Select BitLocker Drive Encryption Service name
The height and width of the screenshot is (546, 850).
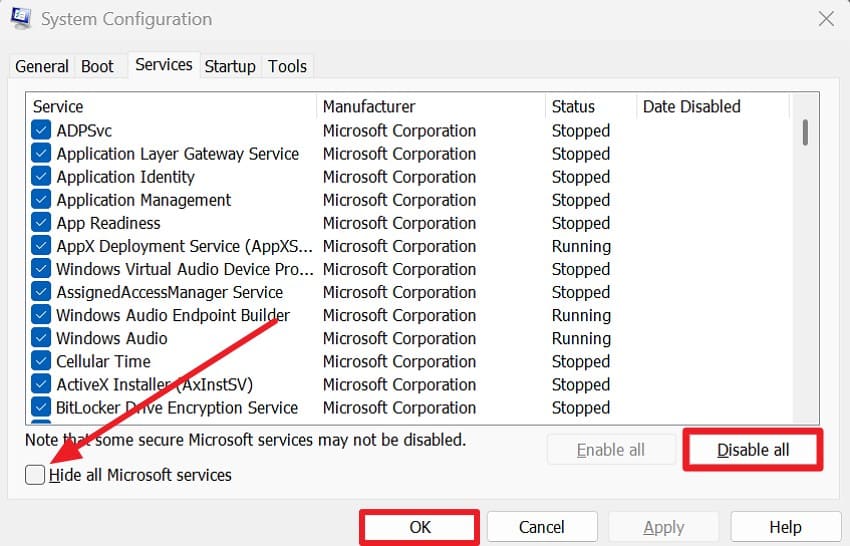pos(177,407)
